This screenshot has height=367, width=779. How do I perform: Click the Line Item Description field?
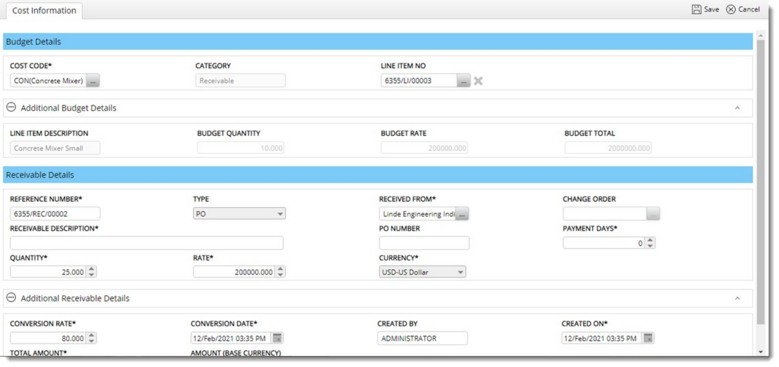(55, 148)
